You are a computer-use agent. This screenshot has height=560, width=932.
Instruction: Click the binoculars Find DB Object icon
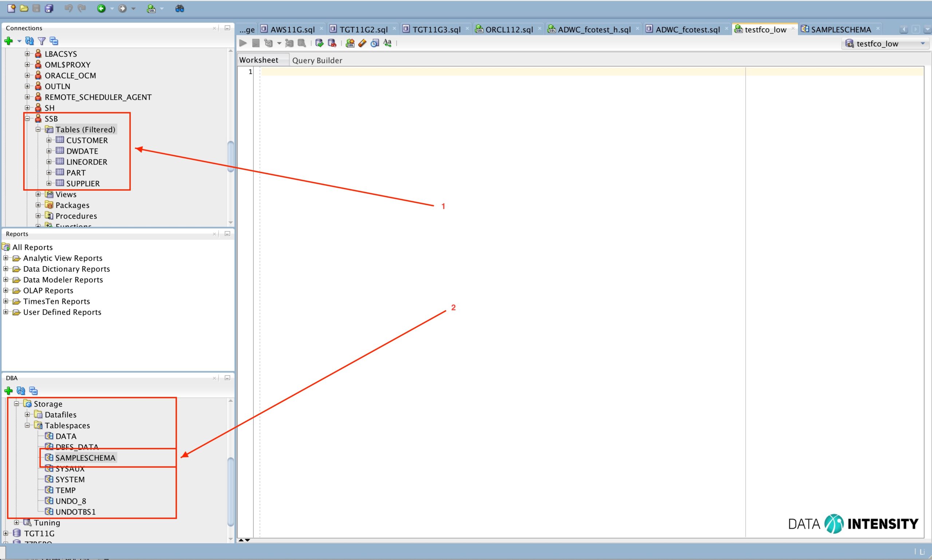(x=180, y=8)
